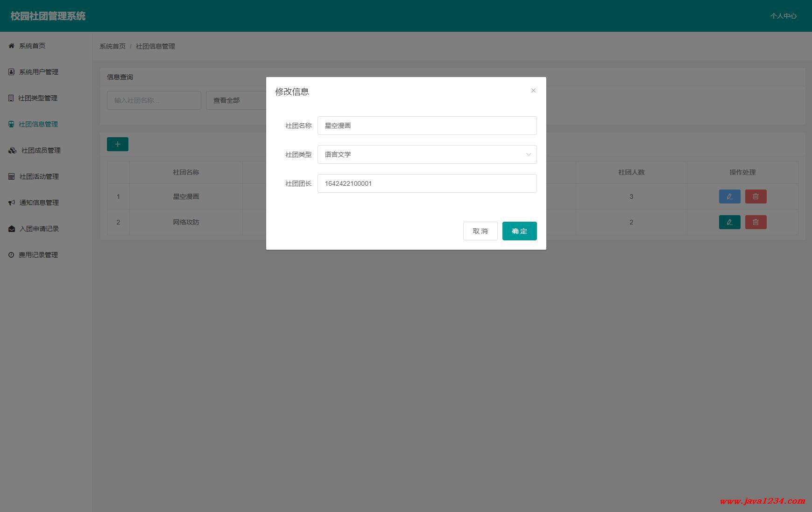Open 系统用户管理 menu item
The image size is (812, 512).
click(46, 72)
